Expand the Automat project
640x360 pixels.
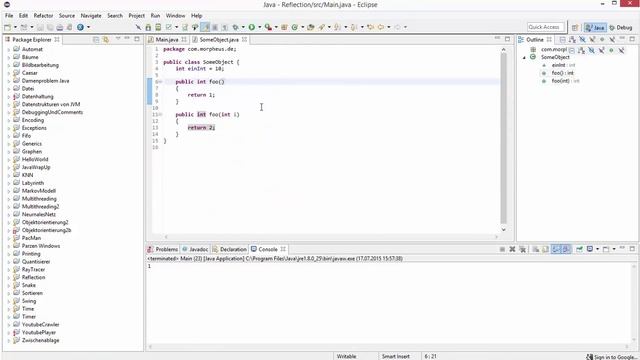pos(9,50)
